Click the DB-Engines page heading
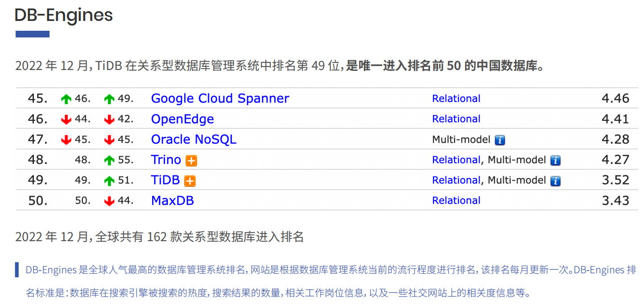The image size is (644, 308). (63, 15)
